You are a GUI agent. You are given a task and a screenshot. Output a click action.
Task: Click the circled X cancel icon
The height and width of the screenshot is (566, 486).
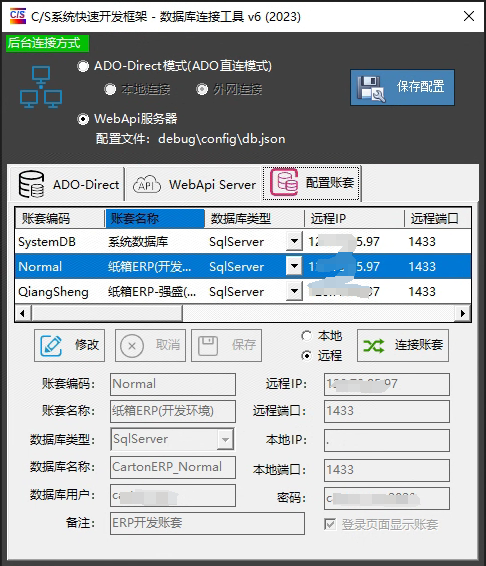point(132,345)
